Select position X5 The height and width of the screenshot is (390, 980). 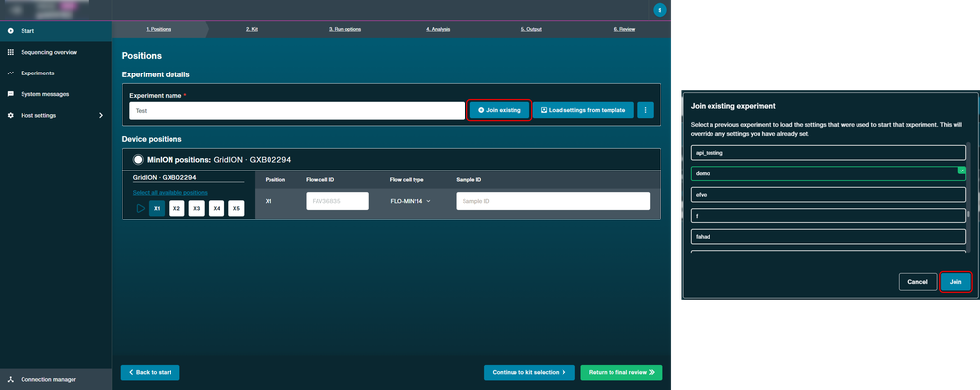(x=236, y=208)
